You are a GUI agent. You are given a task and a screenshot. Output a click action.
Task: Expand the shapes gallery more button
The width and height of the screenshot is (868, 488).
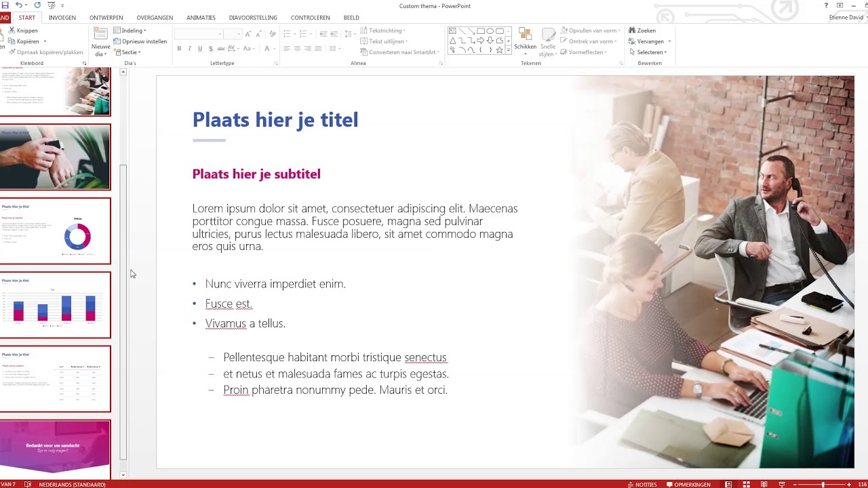(509, 50)
